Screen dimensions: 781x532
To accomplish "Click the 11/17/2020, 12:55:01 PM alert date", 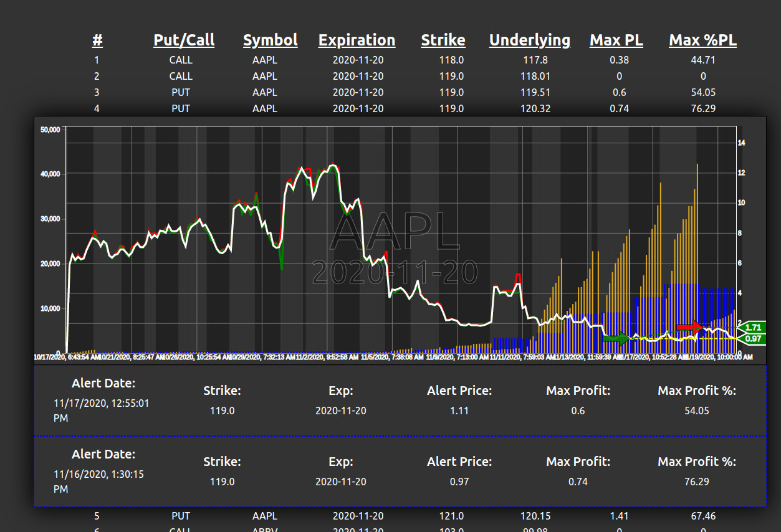I will 102,411.
